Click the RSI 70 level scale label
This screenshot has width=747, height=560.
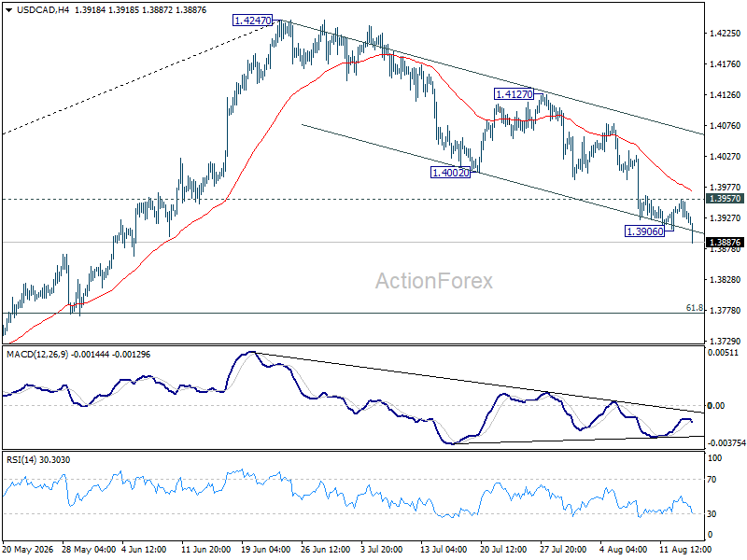pos(712,480)
